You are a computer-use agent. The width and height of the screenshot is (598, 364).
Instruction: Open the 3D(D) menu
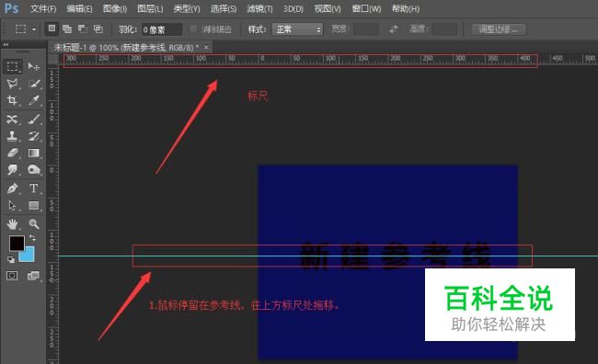(x=293, y=9)
